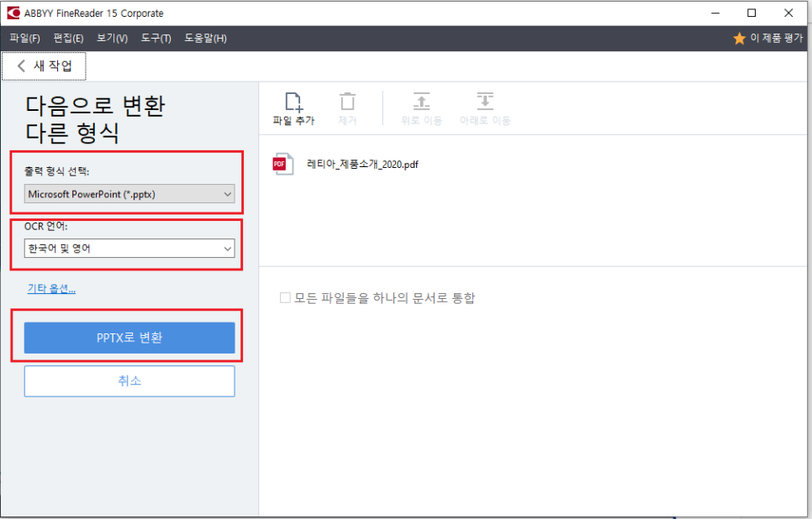
Task: Enable 모든 파일들을 하나의 문서로 통합 checkbox
Action: coord(285,297)
